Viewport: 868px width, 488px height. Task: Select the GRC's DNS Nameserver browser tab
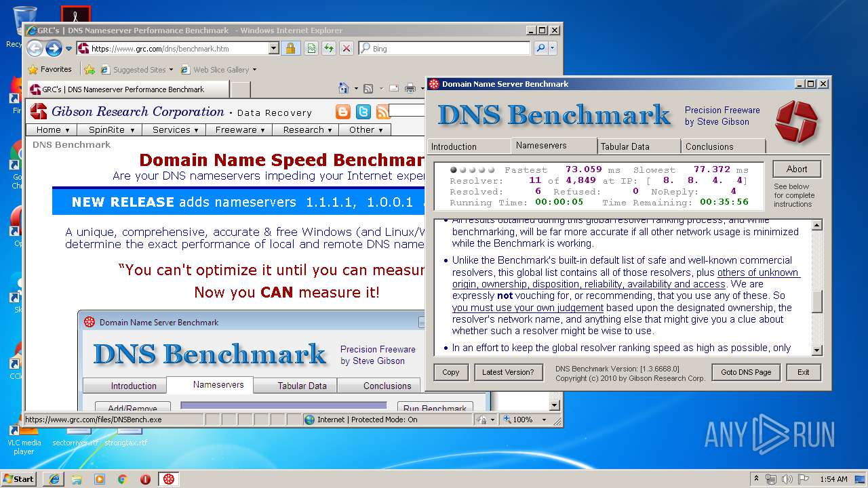[127, 89]
